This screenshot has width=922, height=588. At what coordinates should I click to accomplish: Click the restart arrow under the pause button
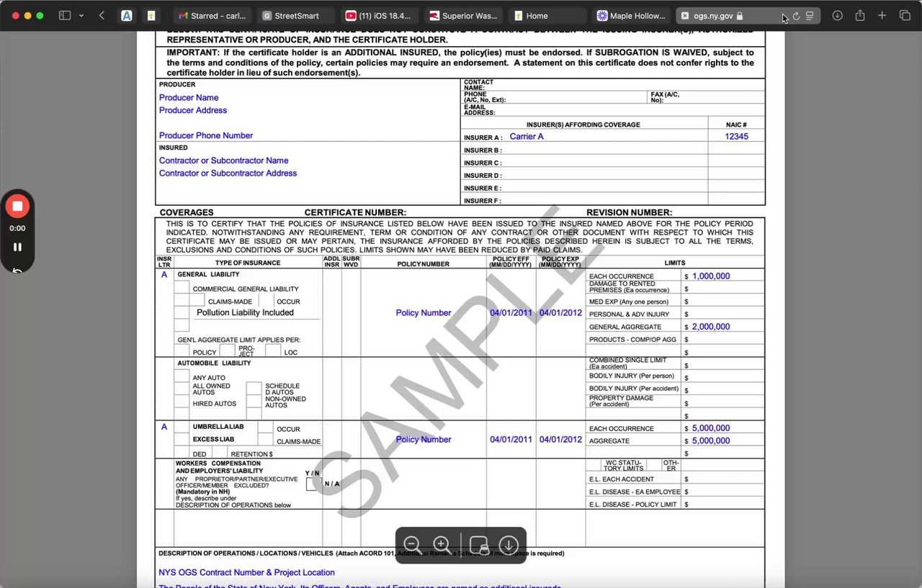point(17,271)
